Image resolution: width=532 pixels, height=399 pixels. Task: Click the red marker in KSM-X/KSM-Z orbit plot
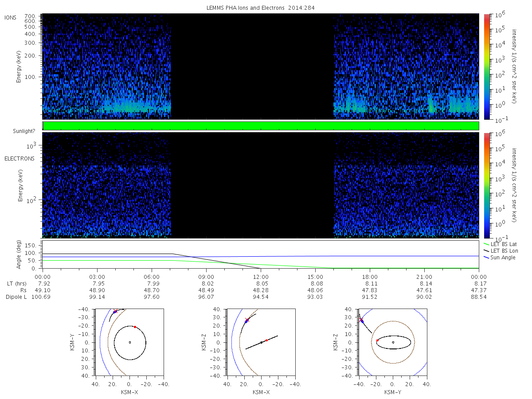click(x=266, y=340)
